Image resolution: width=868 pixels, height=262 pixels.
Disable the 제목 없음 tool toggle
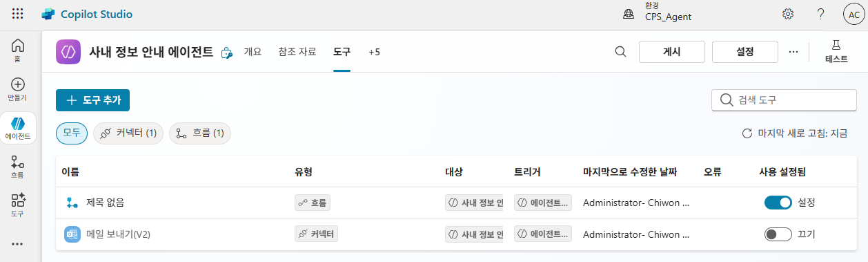coord(778,203)
